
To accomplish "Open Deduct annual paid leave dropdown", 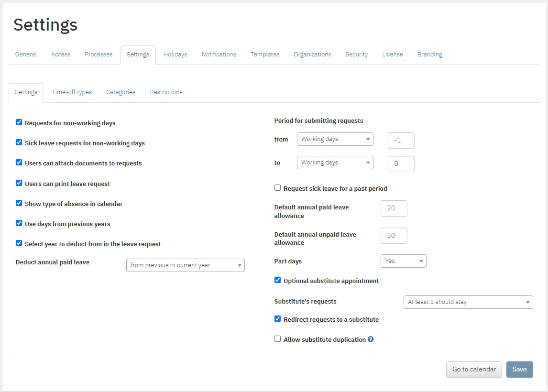I will pyautogui.click(x=185, y=265).
